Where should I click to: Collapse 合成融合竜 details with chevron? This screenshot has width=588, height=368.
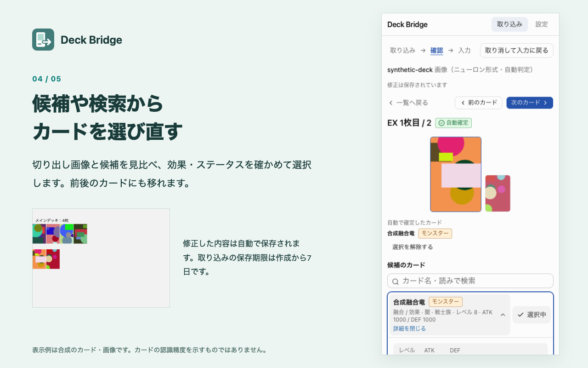pos(503,315)
